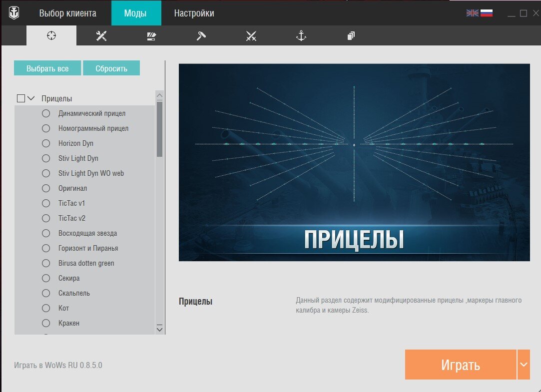
Task: Select Восходящая звезда radio button
Action: [x=46, y=233]
